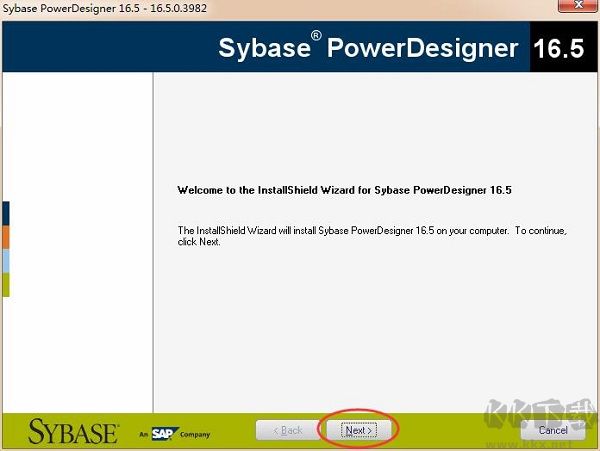Click the Sybase PowerDesigner banner title
The height and width of the screenshot is (451, 600).
368,47
